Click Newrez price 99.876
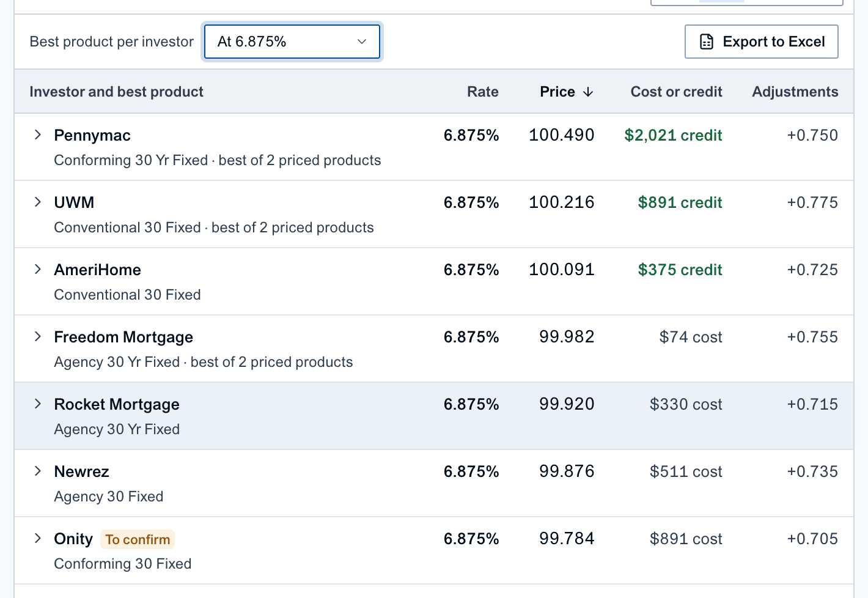Image resolution: width=868 pixels, height=598 pixels. point(567,471)
